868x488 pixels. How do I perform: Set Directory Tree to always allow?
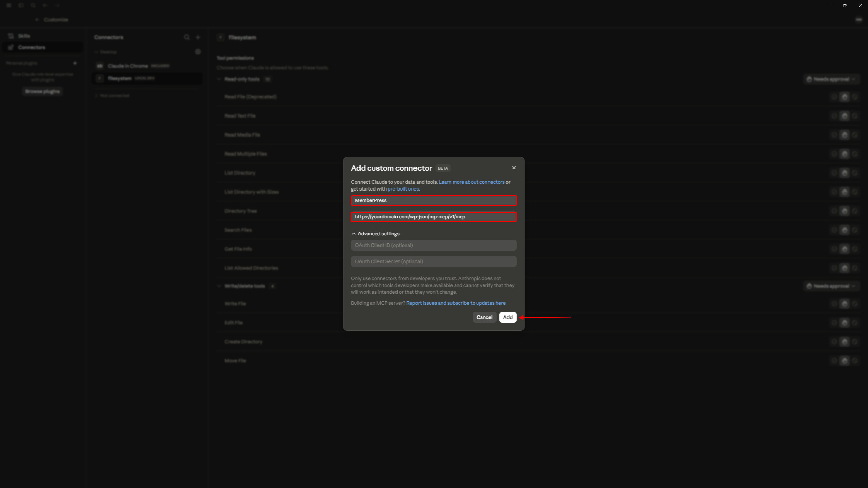[834, 211]
